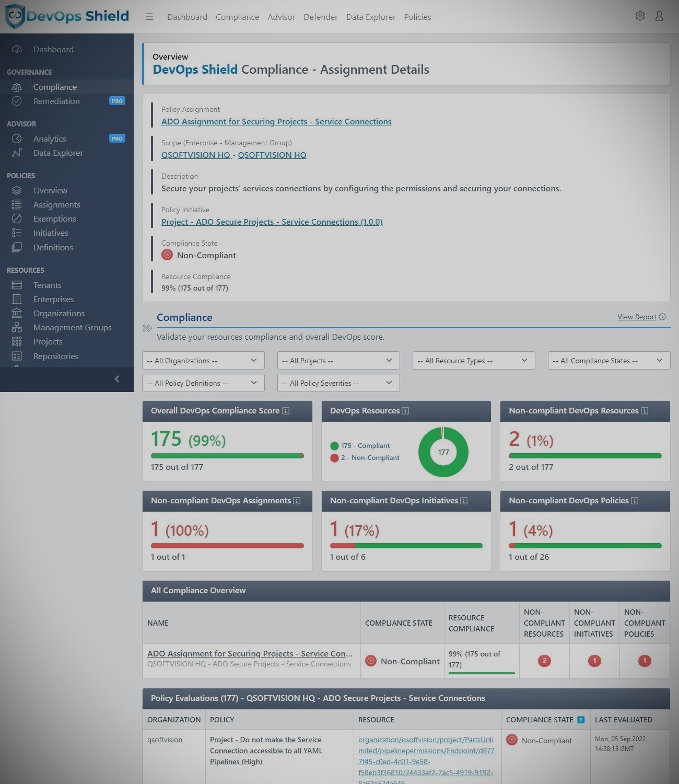The height and width of the screenshot is (784, 679).
Task: Open Defender in the top navigation bar
Action: click(x=321, y=17)
